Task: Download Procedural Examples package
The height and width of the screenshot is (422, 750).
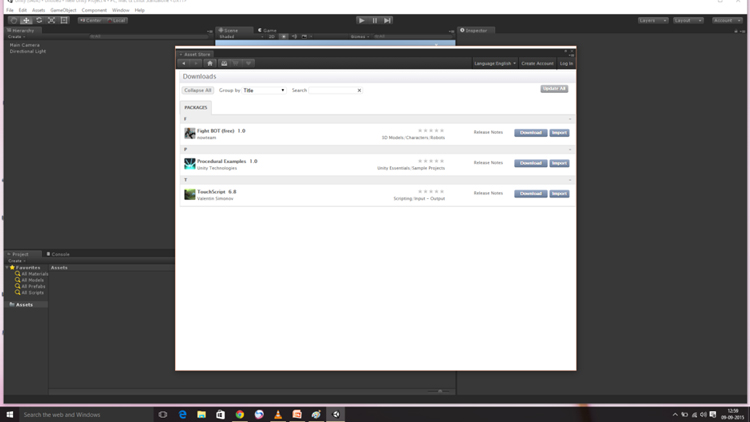Action: point(530,163)
